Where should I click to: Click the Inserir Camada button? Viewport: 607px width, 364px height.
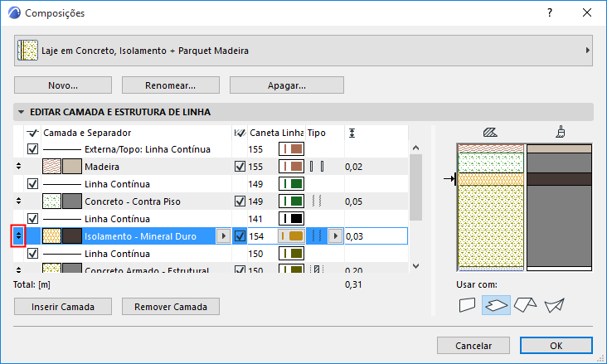click(63, 307)
